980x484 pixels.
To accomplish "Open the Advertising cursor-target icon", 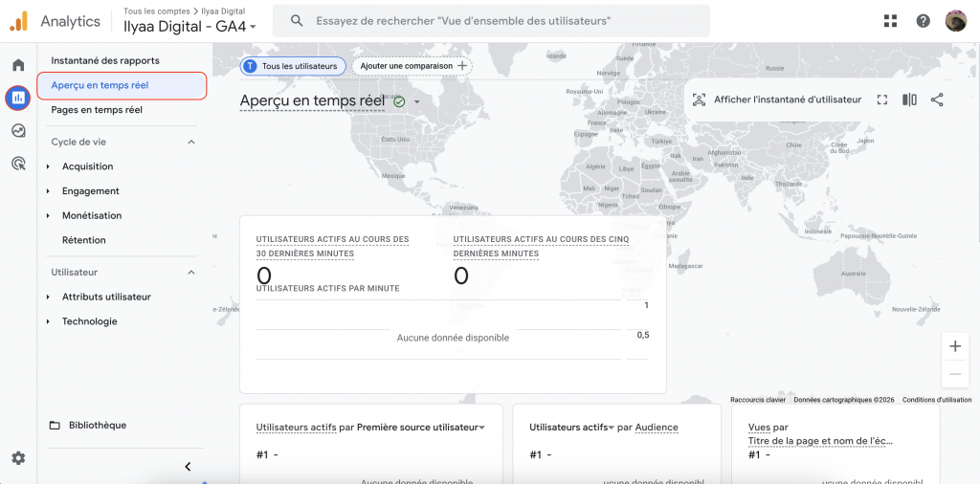I will (18, 164).
